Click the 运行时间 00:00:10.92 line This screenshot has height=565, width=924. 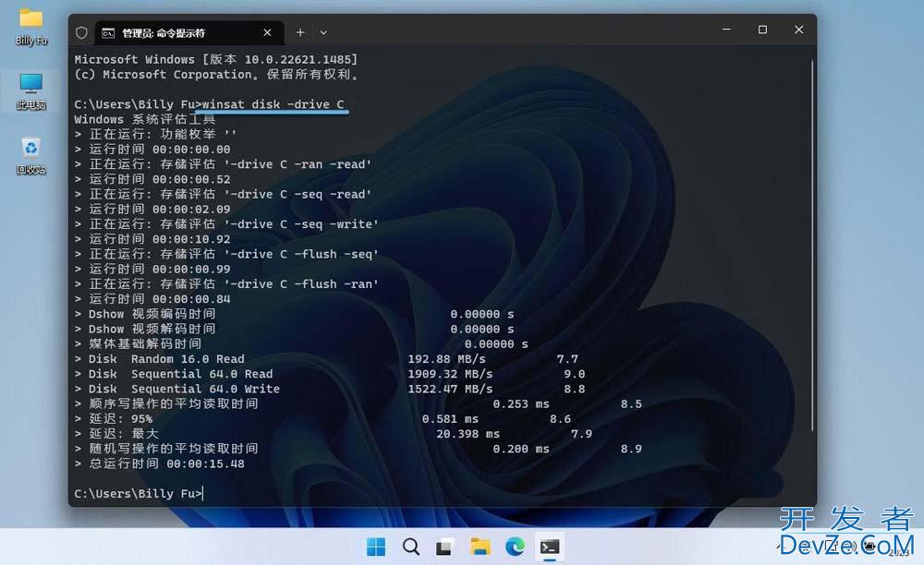pos(152,239)
